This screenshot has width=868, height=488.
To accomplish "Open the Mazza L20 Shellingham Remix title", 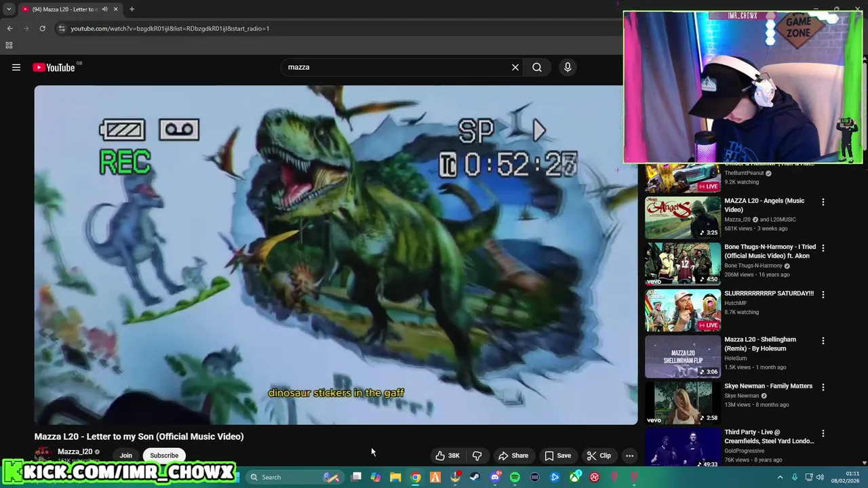I will click(x=760, y=344).
